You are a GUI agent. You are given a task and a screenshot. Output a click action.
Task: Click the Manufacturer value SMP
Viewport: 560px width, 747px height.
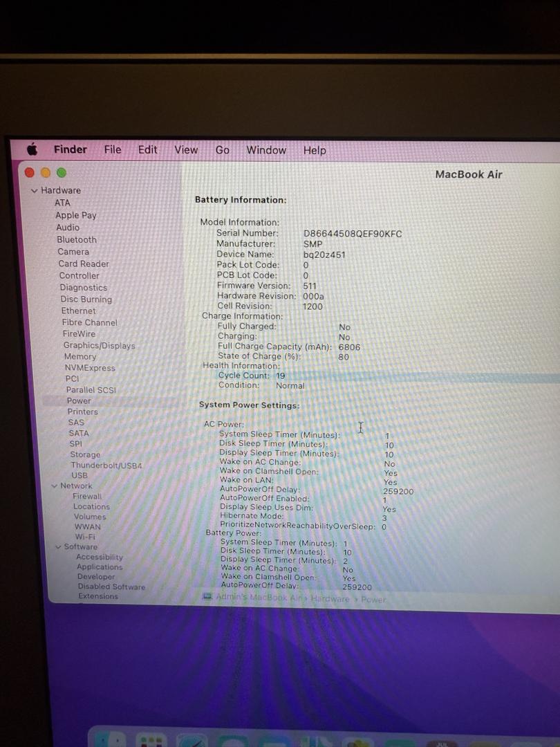[313, 244]
